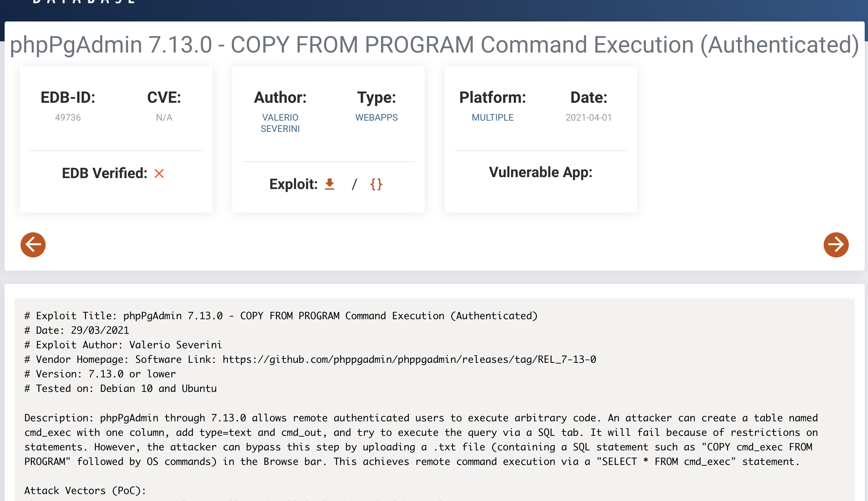The height and width of the screenshot is (501, 868).
Task: Click the date 2021-04-01
Action: [588, 117]
